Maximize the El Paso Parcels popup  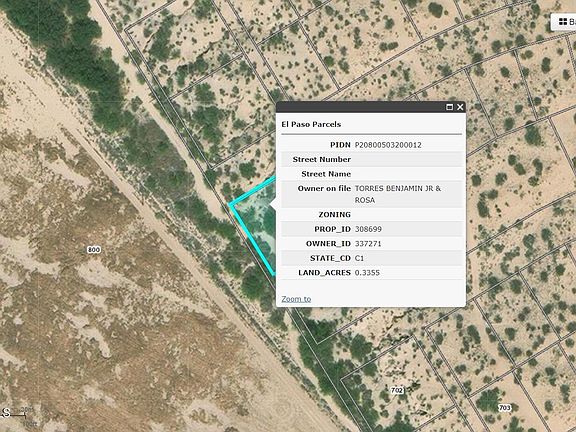449,107
